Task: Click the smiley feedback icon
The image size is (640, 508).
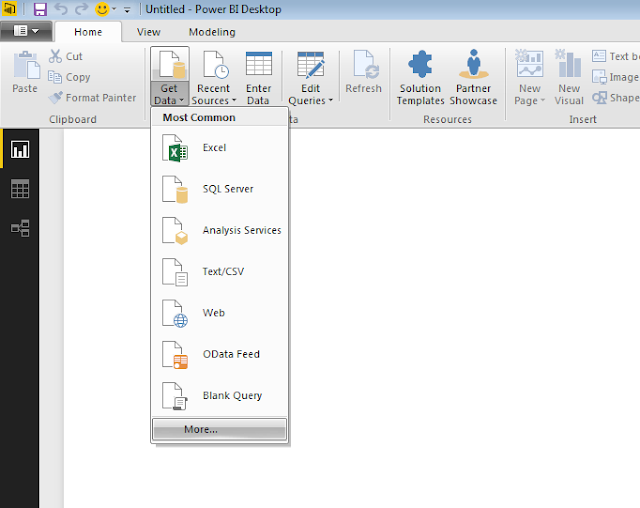Action: click(x=102, y=9)
